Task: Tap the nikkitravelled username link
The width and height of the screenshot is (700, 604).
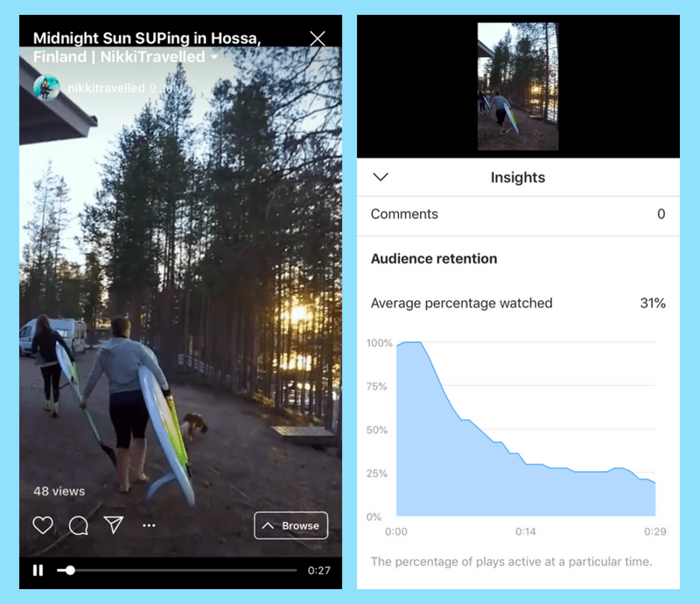Action: [106, 88]
